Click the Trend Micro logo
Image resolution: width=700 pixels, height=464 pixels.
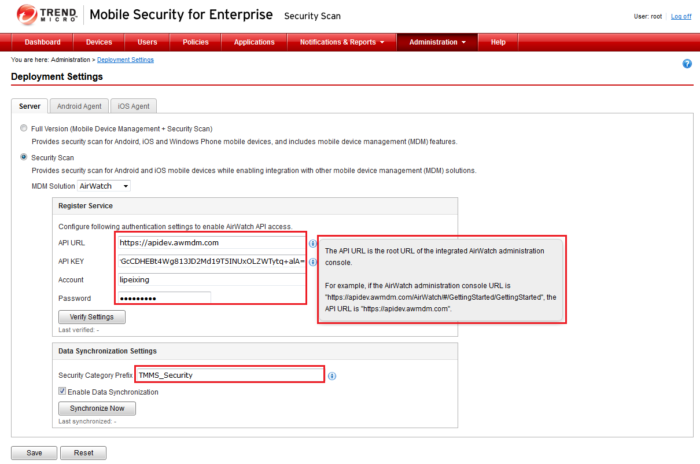pyautogui.click(x=47, y=15)
